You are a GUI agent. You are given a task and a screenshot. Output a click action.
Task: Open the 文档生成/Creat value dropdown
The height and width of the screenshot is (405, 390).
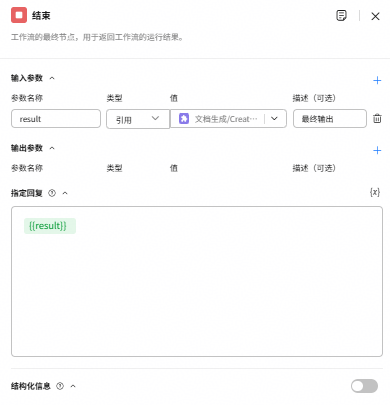274,118
